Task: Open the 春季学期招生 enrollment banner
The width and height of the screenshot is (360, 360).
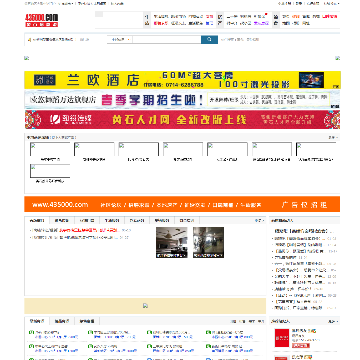Action: point(182,99)
